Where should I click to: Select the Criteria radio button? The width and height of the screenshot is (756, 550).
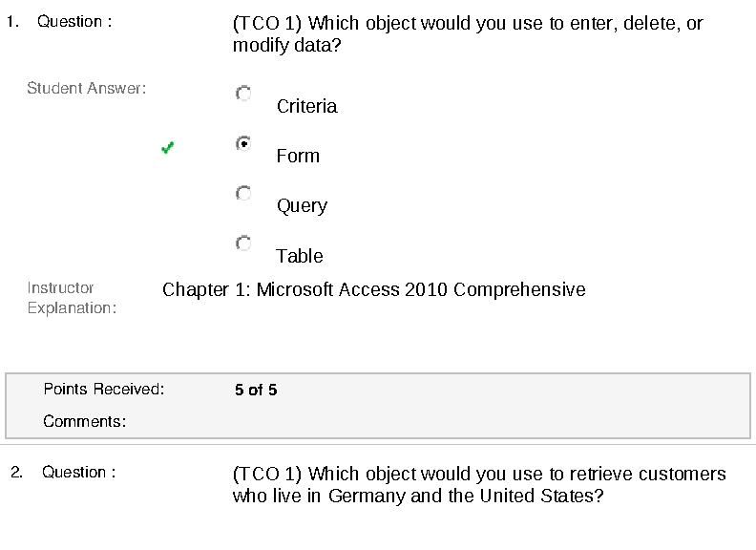coord(243,94)
